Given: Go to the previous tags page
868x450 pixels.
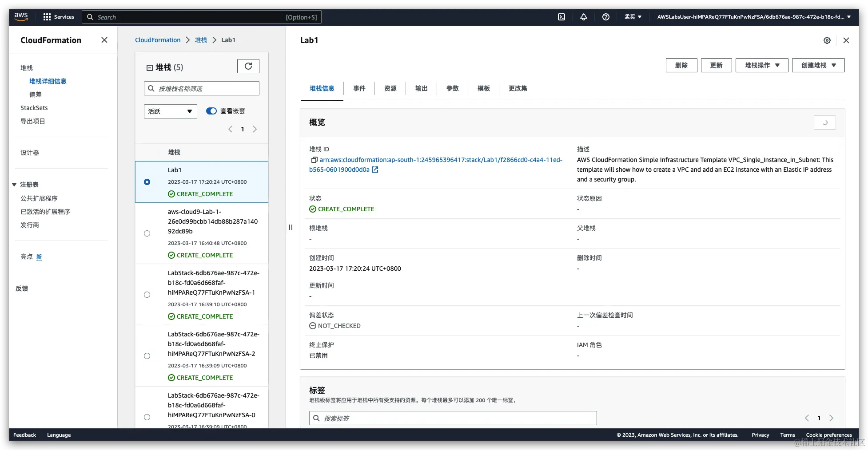Looking at the screenshot, I should 807,418.
